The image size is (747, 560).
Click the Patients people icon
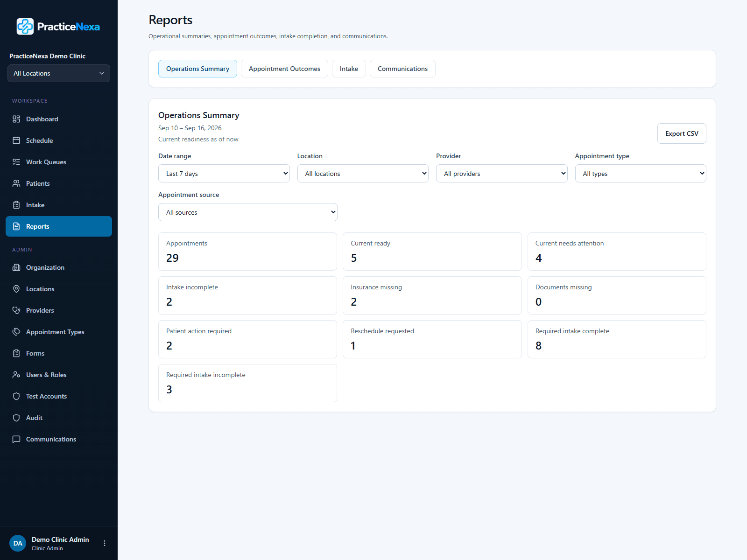pos(16,183)
